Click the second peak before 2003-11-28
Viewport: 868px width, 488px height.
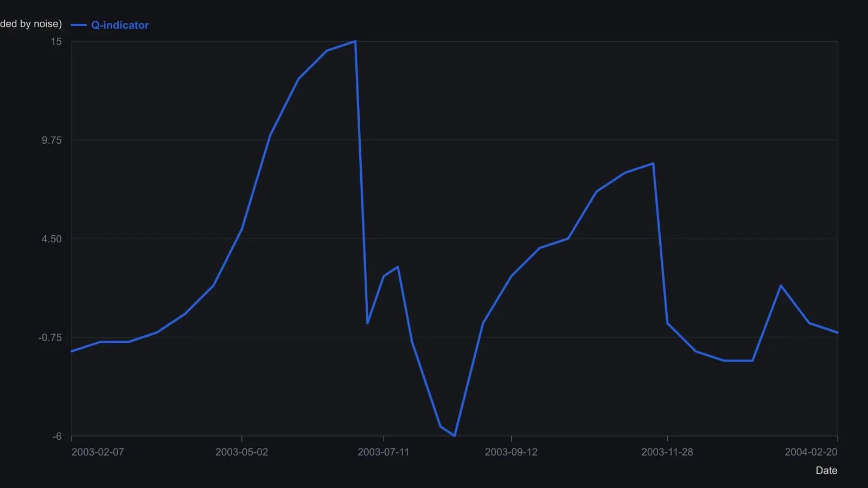653,163
